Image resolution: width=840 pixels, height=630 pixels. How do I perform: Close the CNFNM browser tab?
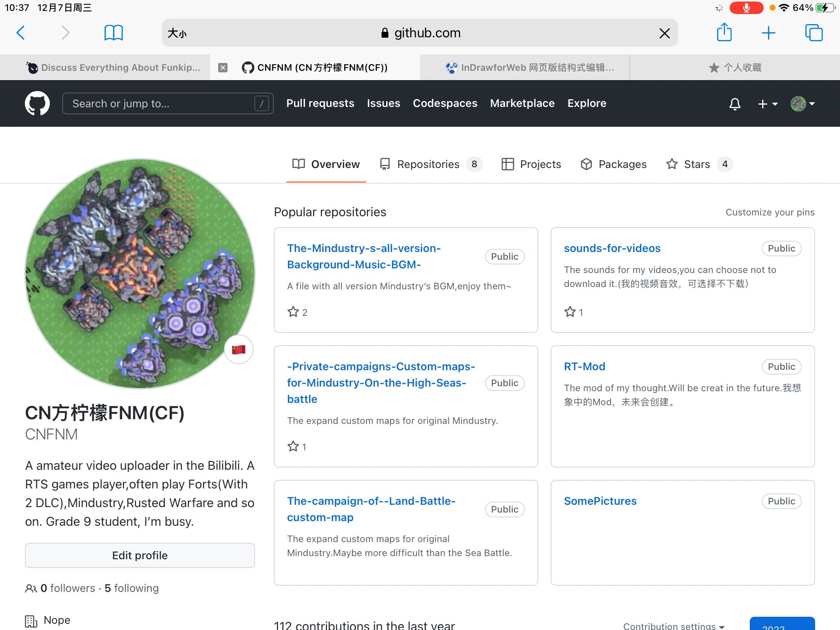click(x=223, y=68)
